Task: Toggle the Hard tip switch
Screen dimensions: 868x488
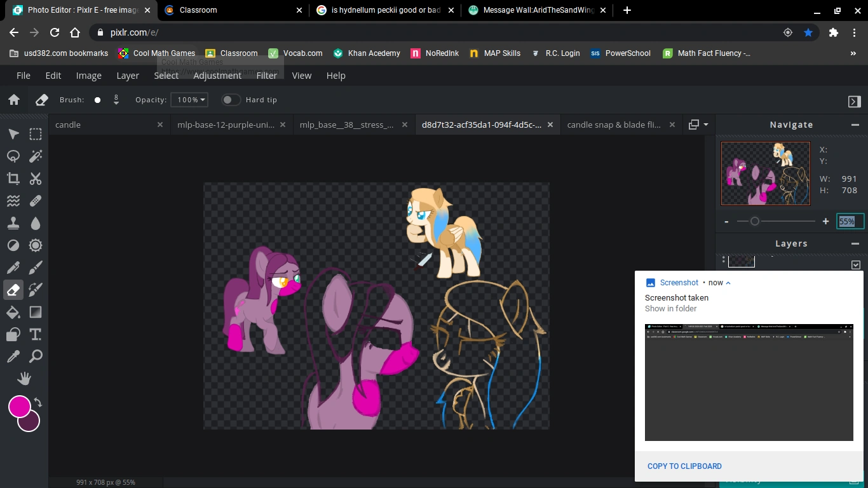Action: coord(231,100)
